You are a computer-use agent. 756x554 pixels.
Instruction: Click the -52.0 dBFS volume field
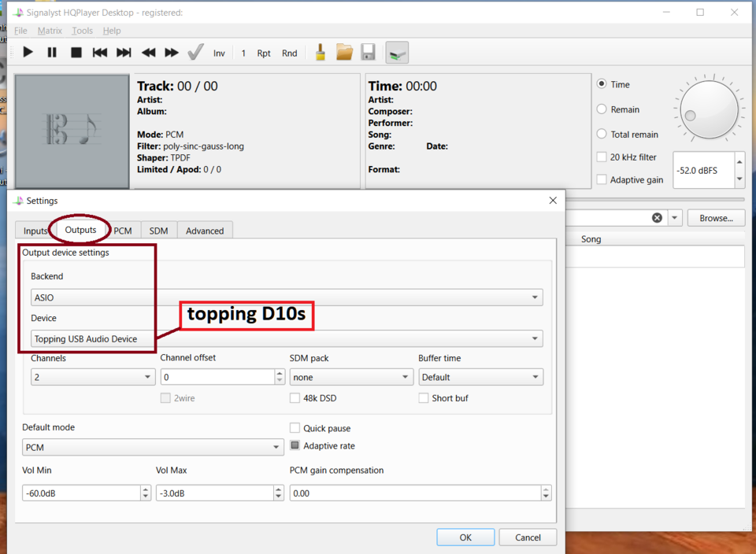coord(703,171)
